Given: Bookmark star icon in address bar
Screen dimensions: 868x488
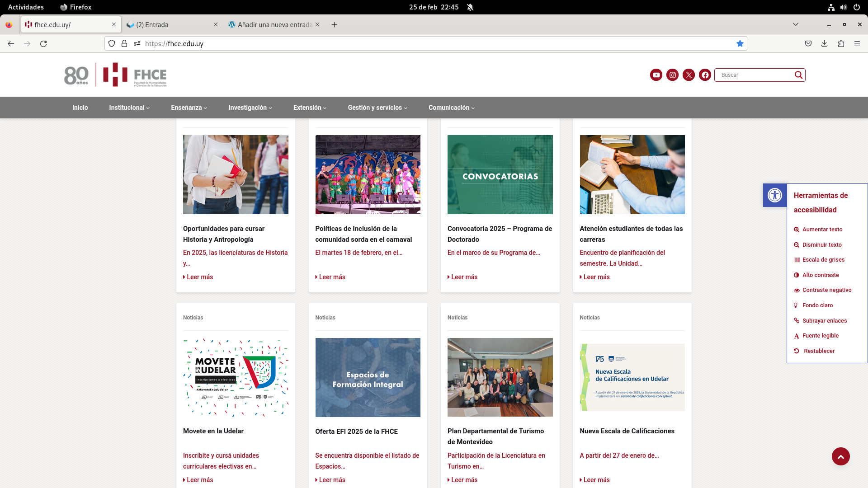Looking at the screenshot, I should point(740,44).
